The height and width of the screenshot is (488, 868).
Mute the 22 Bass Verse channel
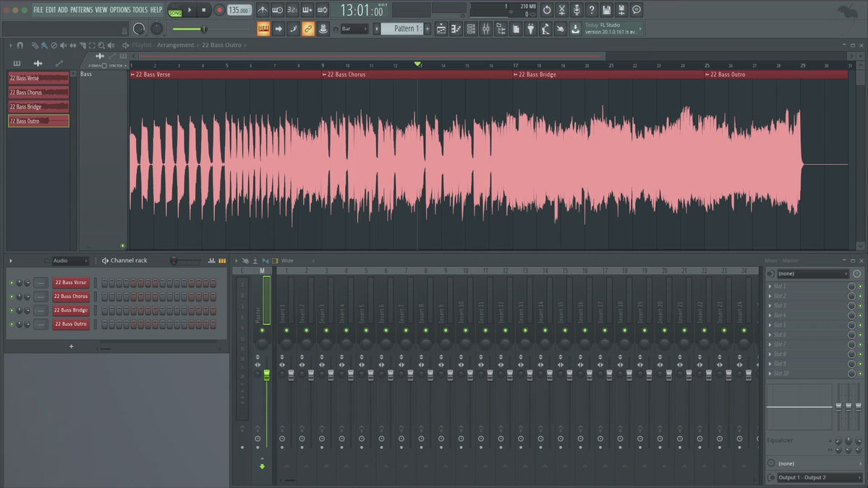pyautogui.click(x=12, y=283)
